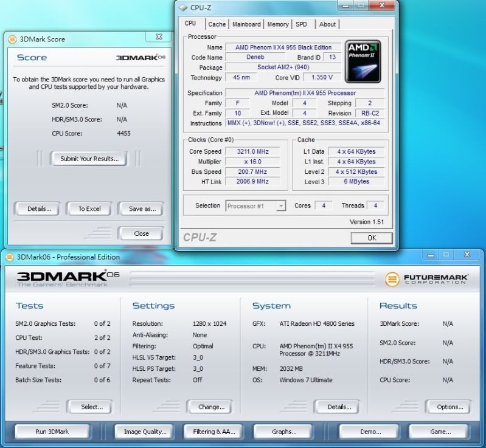Click the 3DMark06 Gamers' Benchmark logo
Image resolution: width=486 pixels, height=448 pixels.
[68, 278]
